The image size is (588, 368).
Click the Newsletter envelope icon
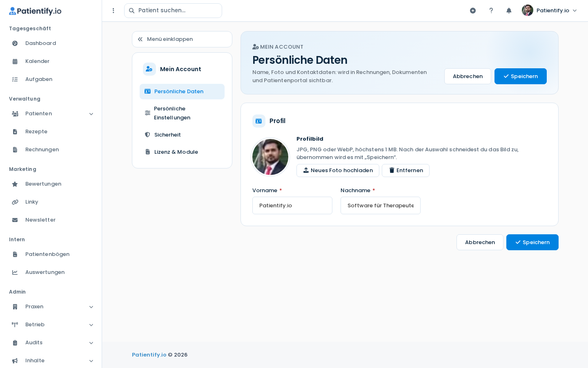click(15, 220)
